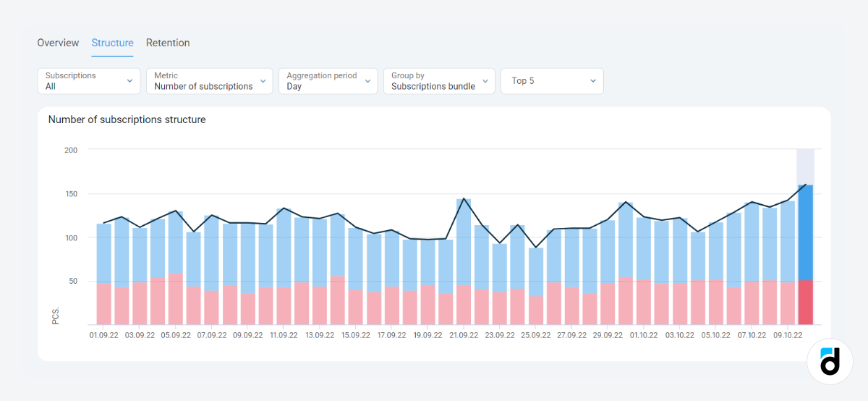
Task: Switch to the Overview tab
Action: [58, 43]
